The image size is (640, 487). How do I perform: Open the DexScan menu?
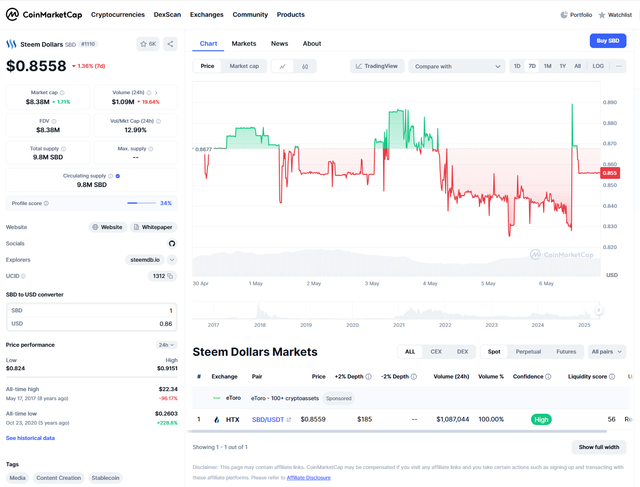pos(167,15)
